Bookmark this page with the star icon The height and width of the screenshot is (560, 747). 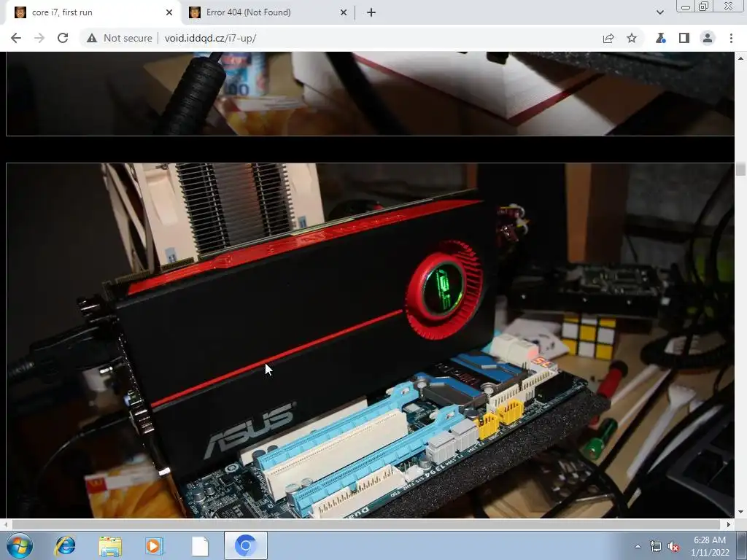point(632,38)
